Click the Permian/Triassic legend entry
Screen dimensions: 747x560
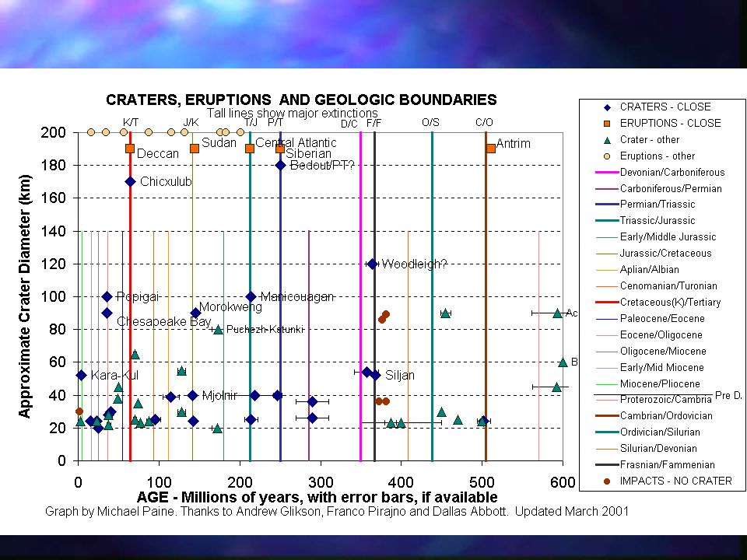[646, 205]
